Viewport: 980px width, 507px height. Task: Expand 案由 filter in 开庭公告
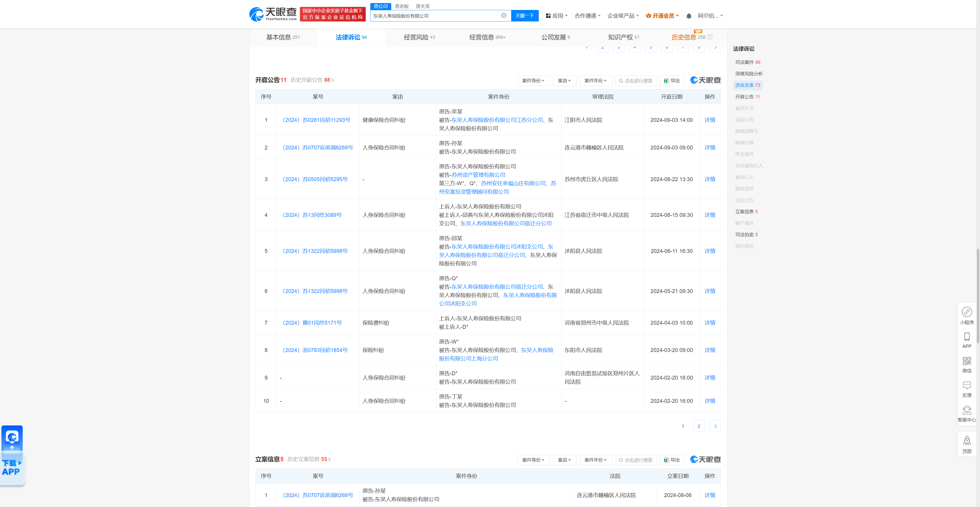565,81
